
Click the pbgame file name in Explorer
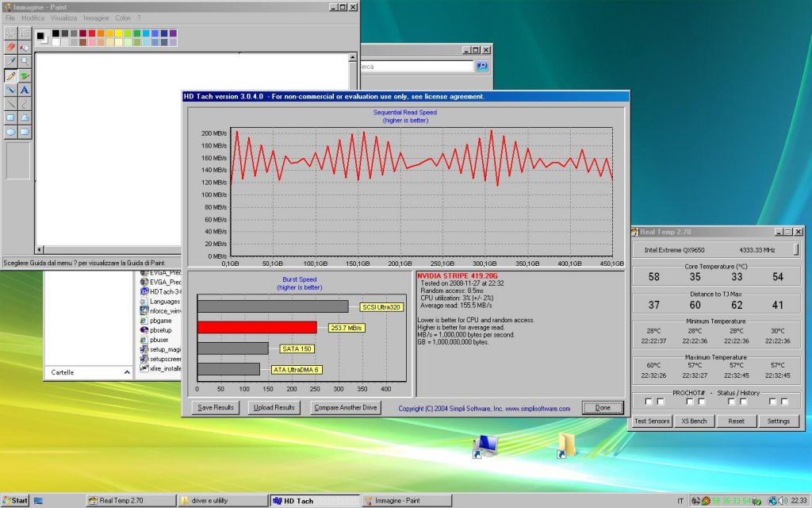click(x=160, y=321)
